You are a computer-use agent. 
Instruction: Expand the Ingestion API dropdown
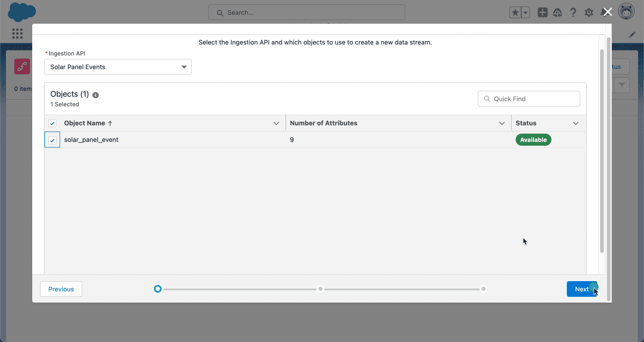tap(118, 67)
